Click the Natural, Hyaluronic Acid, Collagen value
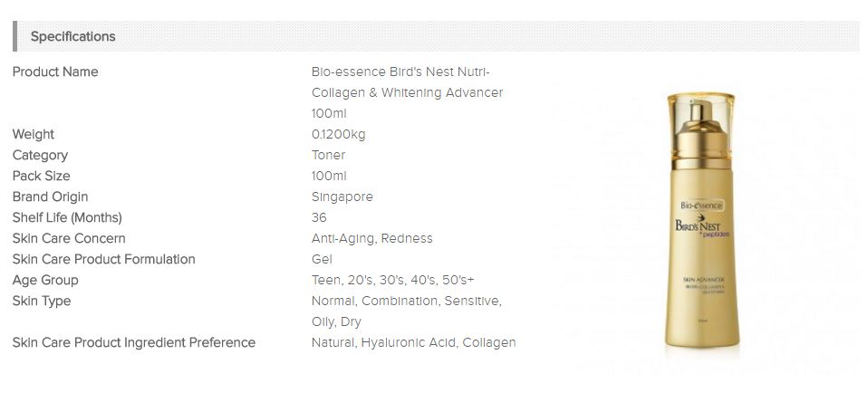This screenshot has height=412, width=868. tap(413, 342)
